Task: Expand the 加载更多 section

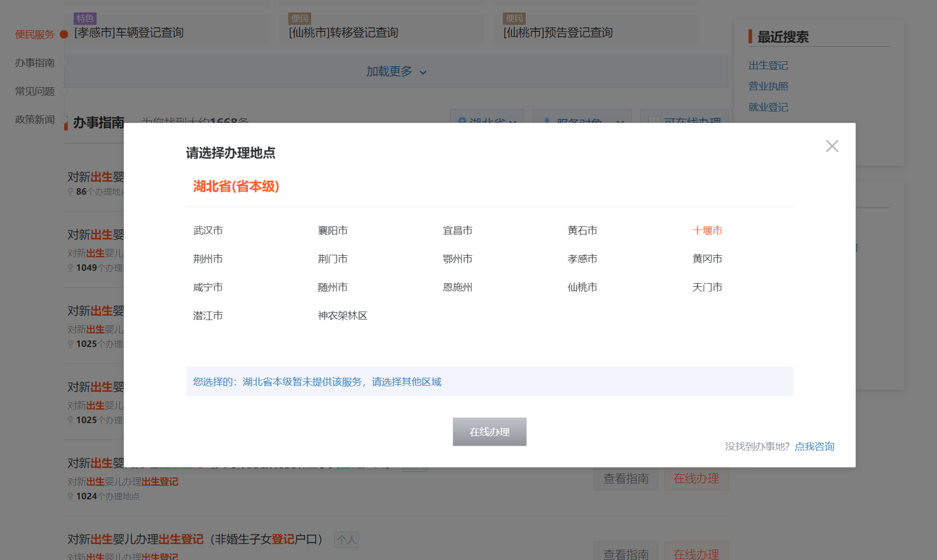Action: [396, 72]
